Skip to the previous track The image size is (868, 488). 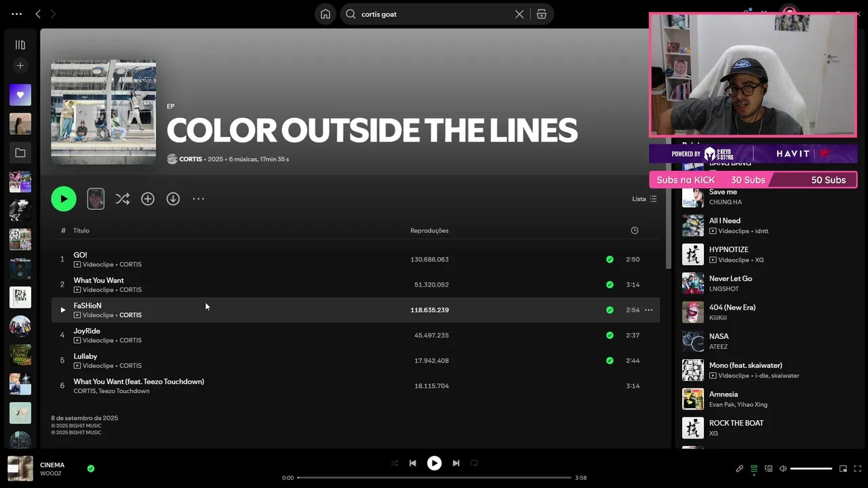(x=412, y=464)
